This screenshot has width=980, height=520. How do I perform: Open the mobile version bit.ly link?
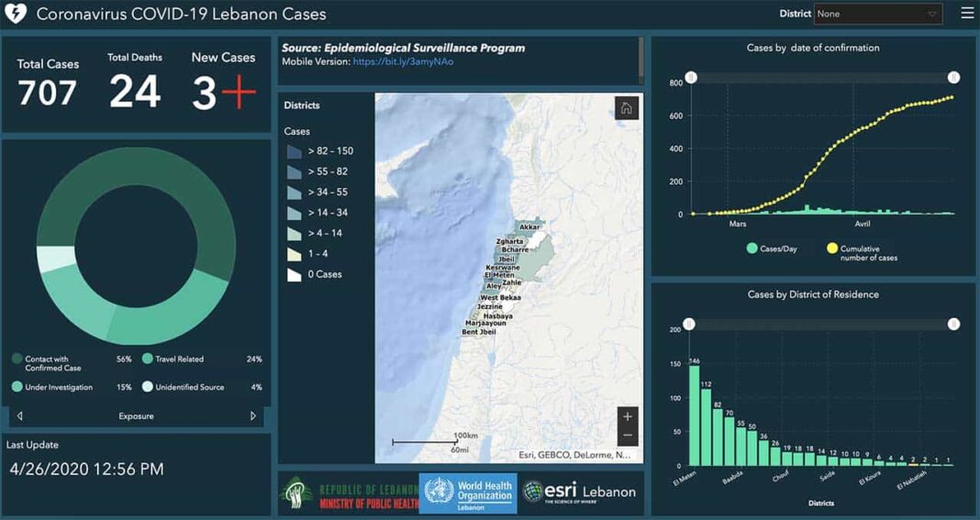point(403,61)
